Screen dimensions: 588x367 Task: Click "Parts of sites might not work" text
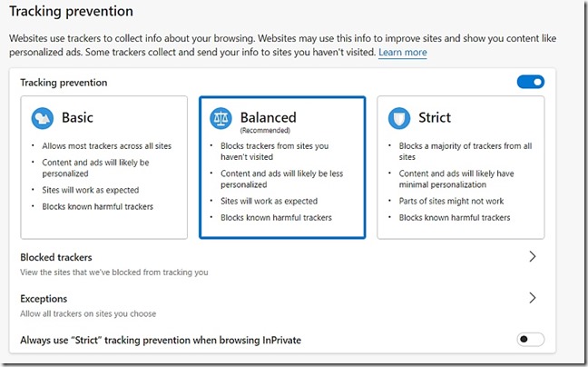point(453,201)
